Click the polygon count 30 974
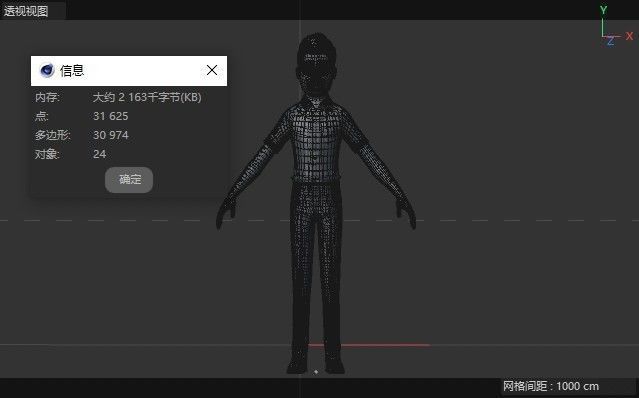The height and width of the screenshot is (398, 639). coord(110,135)
